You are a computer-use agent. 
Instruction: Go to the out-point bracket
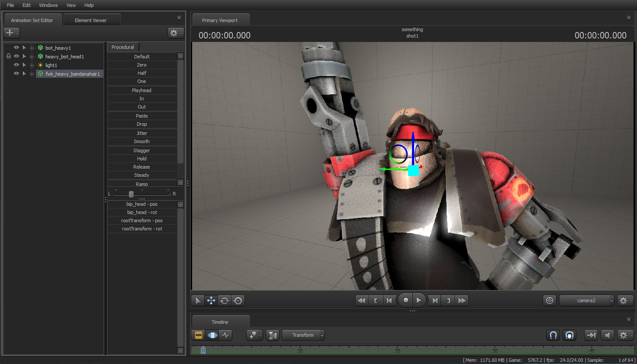click(448, 300)
